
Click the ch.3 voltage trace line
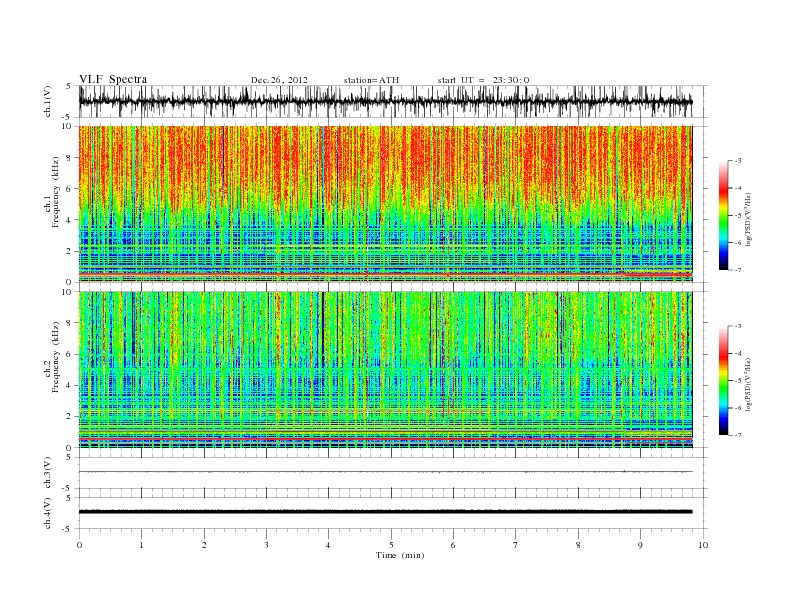point(385,472)
